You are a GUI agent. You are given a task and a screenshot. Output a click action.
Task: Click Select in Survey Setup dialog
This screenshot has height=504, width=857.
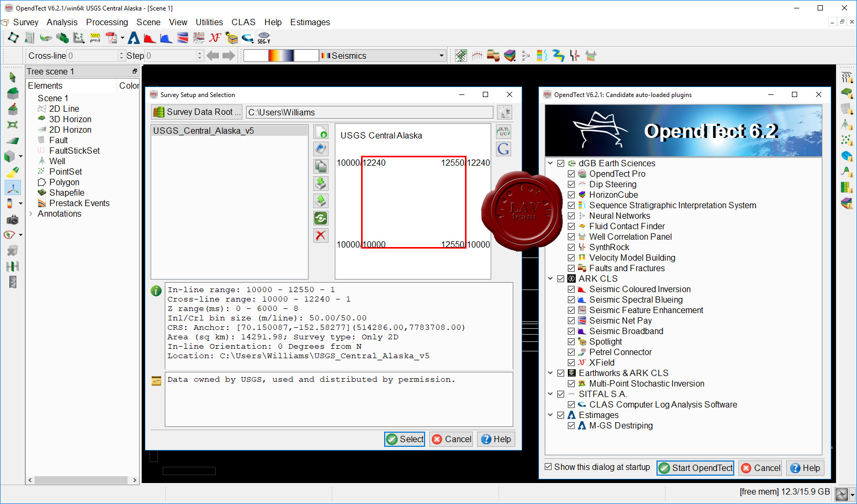(405, 439)
